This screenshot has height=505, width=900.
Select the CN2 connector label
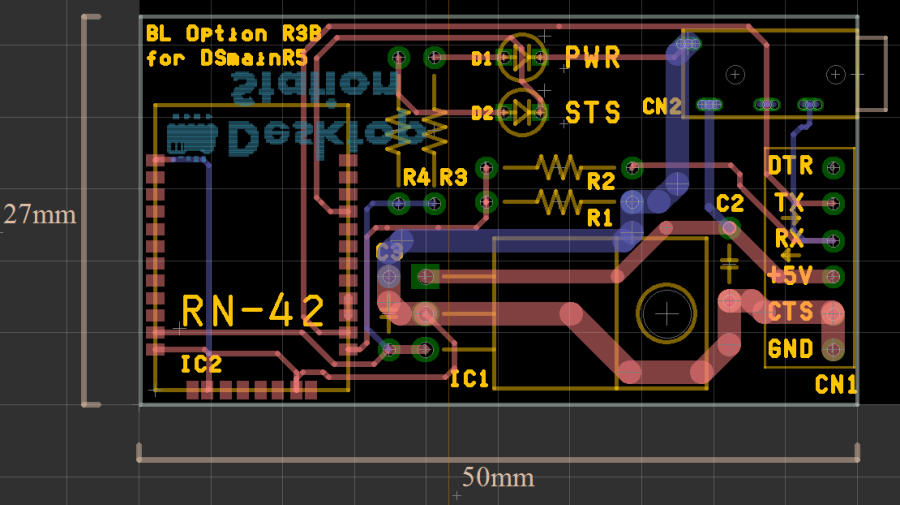pos(661,106)
